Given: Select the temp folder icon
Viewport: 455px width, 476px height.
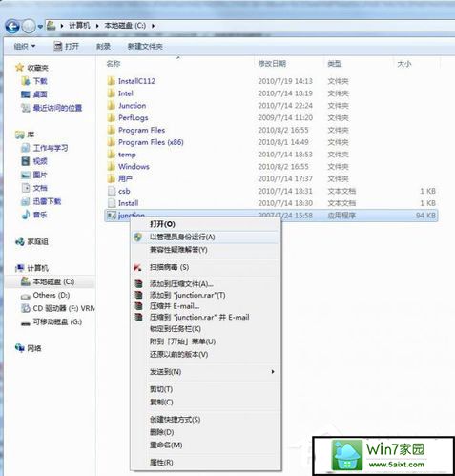Looking at the screenshot, I should coord(112,155).
